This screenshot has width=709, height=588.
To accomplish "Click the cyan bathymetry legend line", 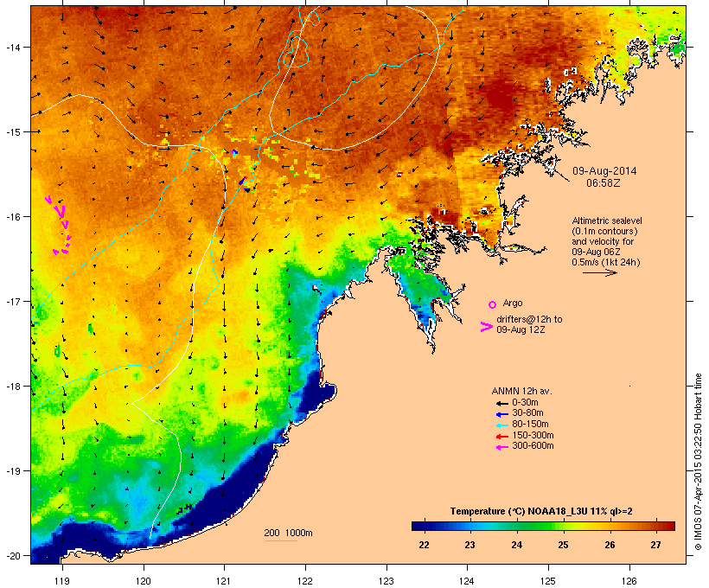I will pyautogui.click(x=280, y=540).
